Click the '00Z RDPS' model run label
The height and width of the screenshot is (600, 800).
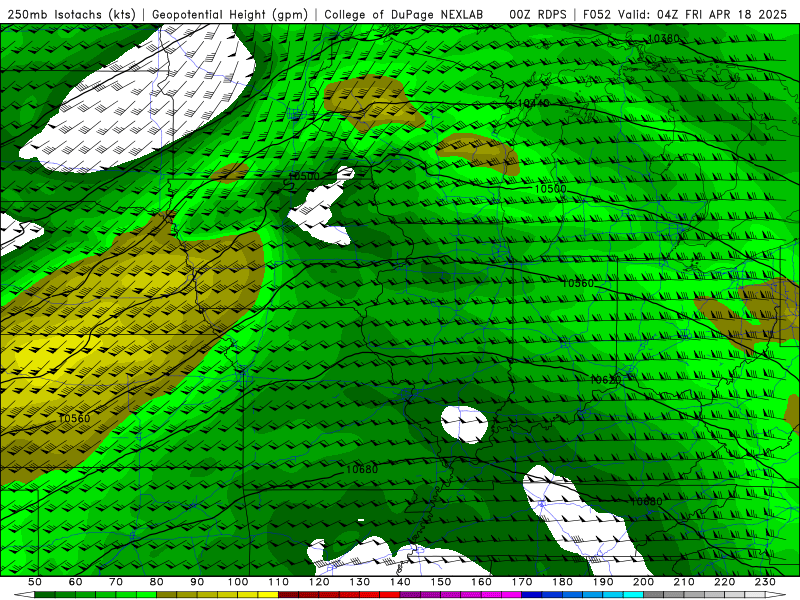[x=538, y=14]
